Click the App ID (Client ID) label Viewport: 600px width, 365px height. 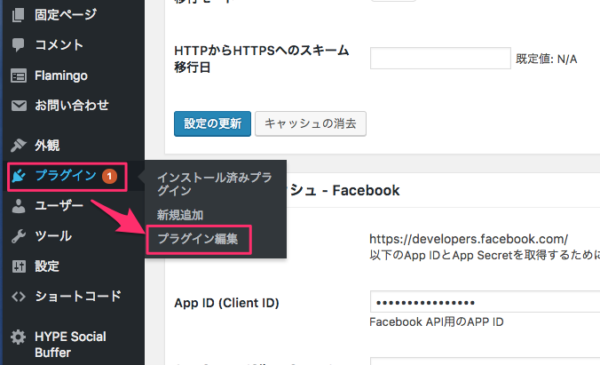coord(227,303)
